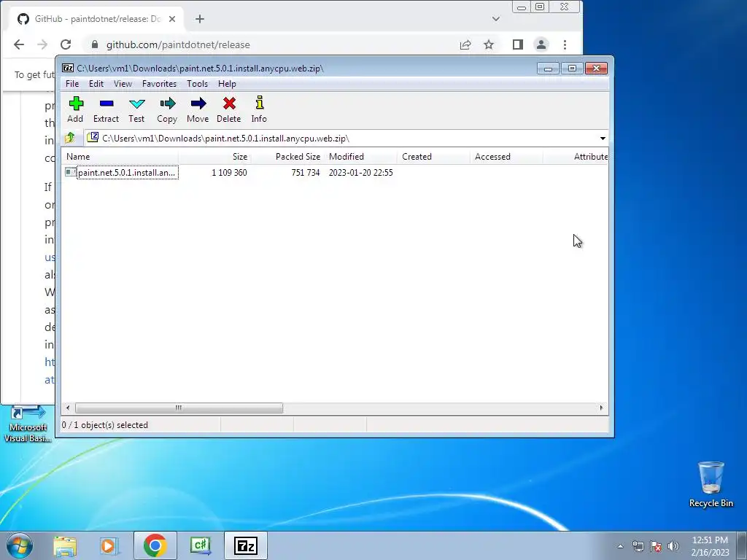The width and height of the screenshot is (747, 560).
Task: Click the share page icon in Chrome
Action: click(465, 44)
